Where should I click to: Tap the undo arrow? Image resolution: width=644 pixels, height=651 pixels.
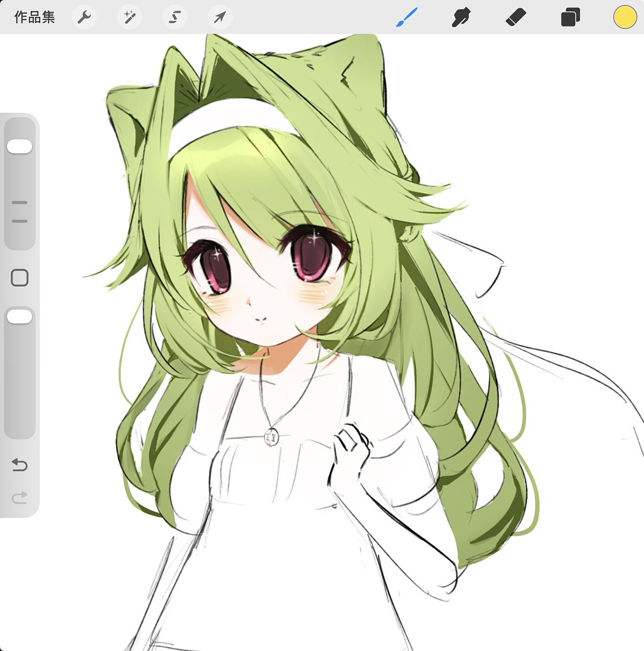click(20, 465)
